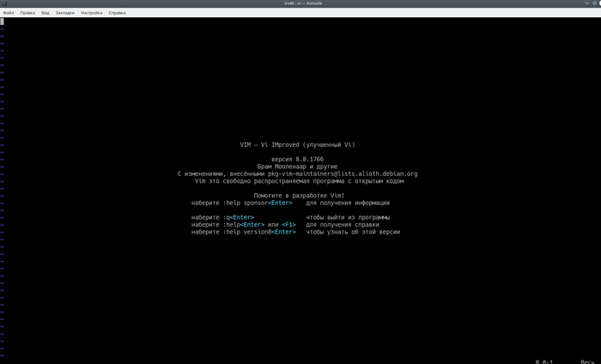Open the Справка menu
Viewport: 601px width, 364px height.
pyautogui.click(x=117, y=13)
